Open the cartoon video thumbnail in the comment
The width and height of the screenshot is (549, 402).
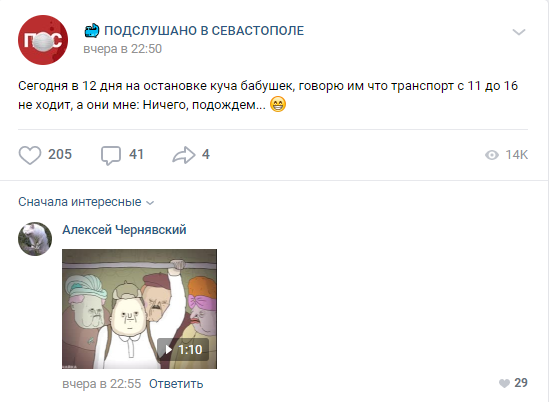[x=139, y=309]
